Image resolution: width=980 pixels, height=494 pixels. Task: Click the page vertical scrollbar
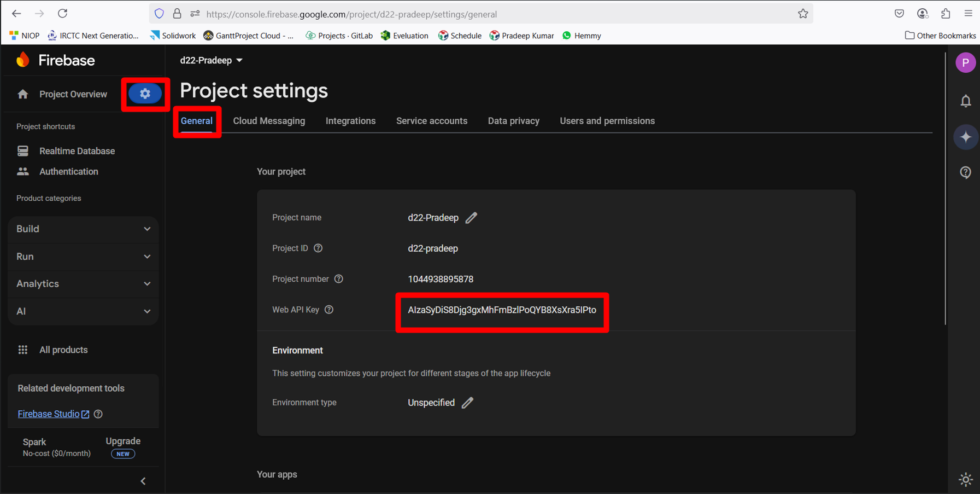(x=946, y=189)
